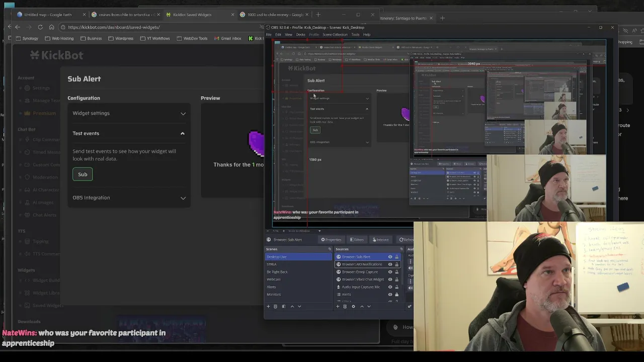This screenshot has width=644, height=362.
Task: Open the browser home page
Action: (x=51, y=27)
